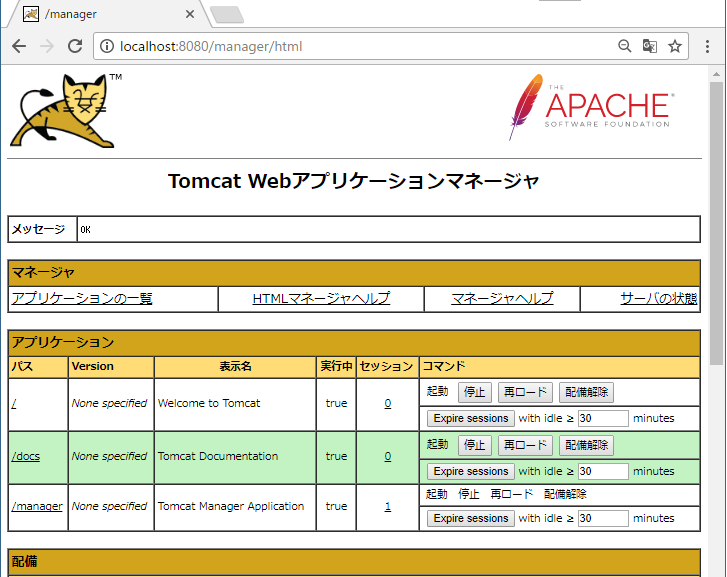Screen dimensions: 727x577
Task: Click the address bar URL localhost:8080/manager/html
Action: 211,46
